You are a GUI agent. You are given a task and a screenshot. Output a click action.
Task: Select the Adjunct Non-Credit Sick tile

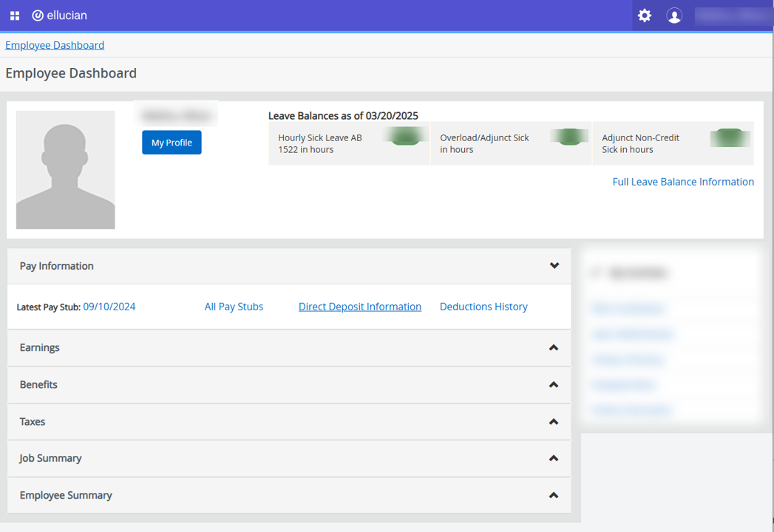pos(673,143)
